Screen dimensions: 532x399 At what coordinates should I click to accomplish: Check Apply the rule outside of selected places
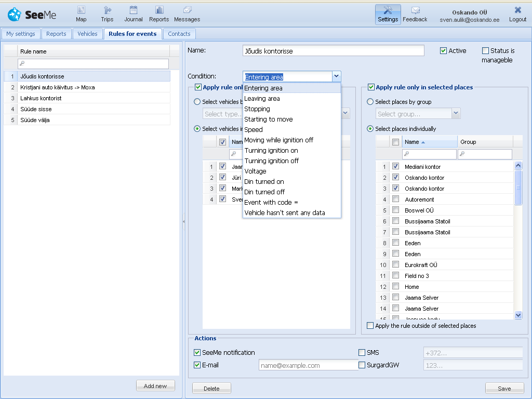click(x=370, y=326)
